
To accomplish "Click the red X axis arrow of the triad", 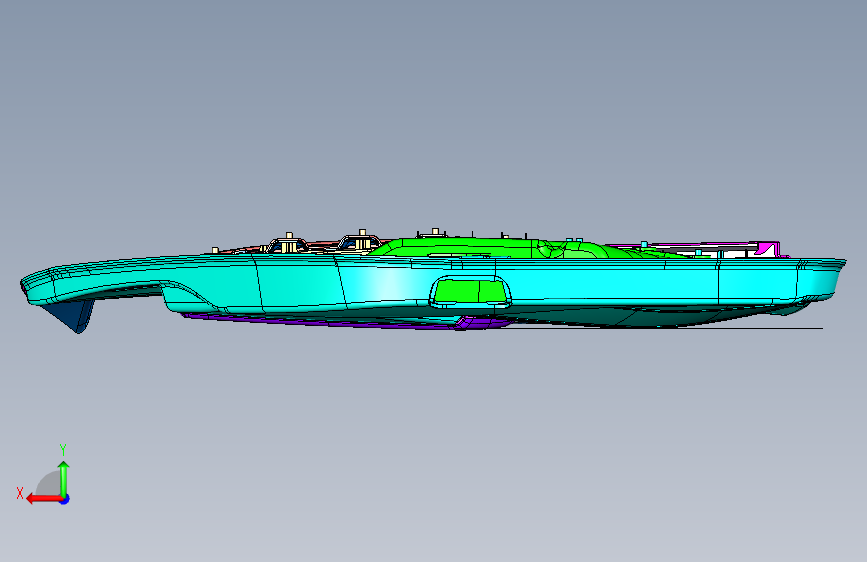I will pos(43,499).
